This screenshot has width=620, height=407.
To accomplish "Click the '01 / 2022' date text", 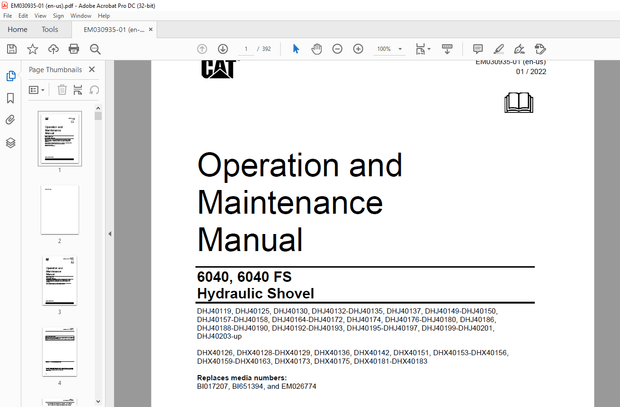I will coord(531,72).
